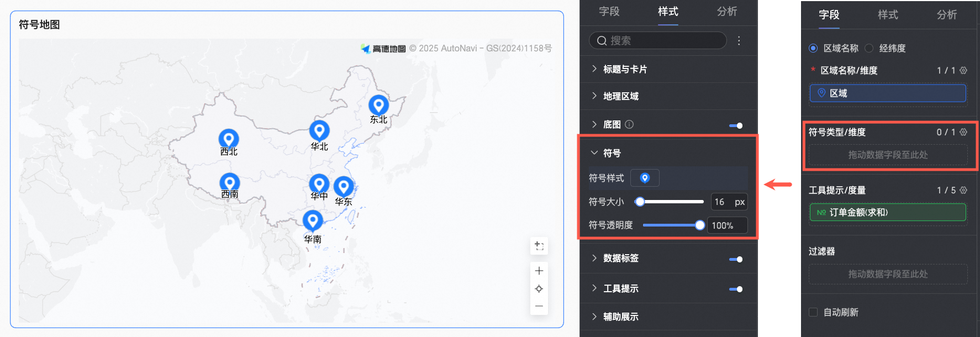The height and width of the screenshot is (337, 980).
Task: Switch to 字段 tab in style panel
Action: click(609, 11)
